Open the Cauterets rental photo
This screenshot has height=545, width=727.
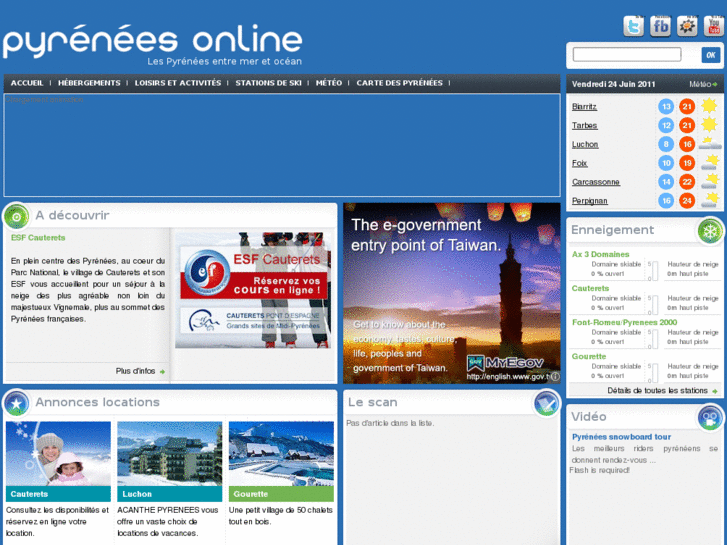[x=58, y=454]
